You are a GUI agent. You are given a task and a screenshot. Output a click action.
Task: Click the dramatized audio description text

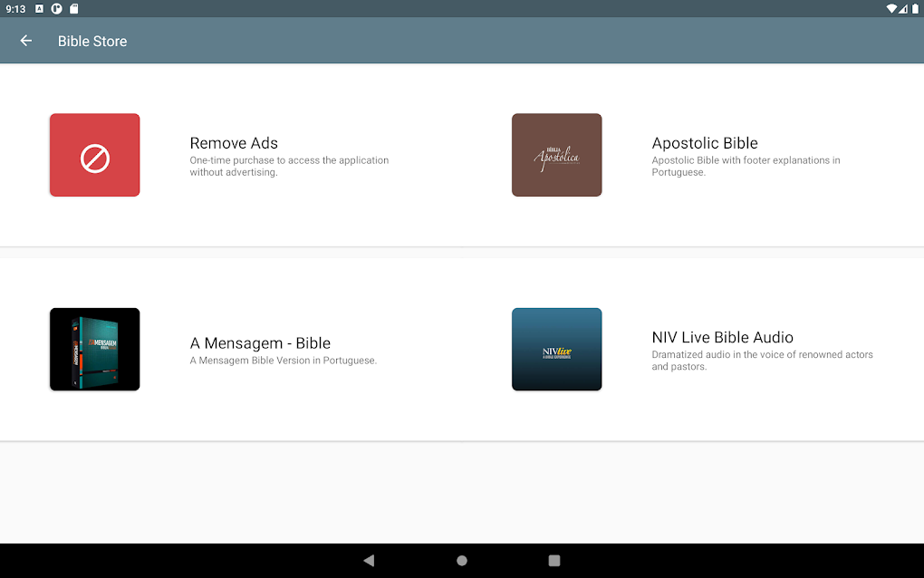762,360
